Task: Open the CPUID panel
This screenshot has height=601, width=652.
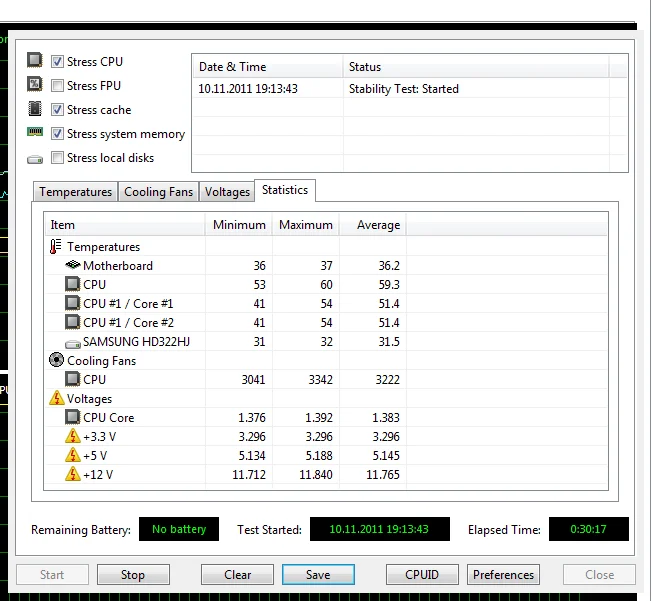Action: (422, 574)
